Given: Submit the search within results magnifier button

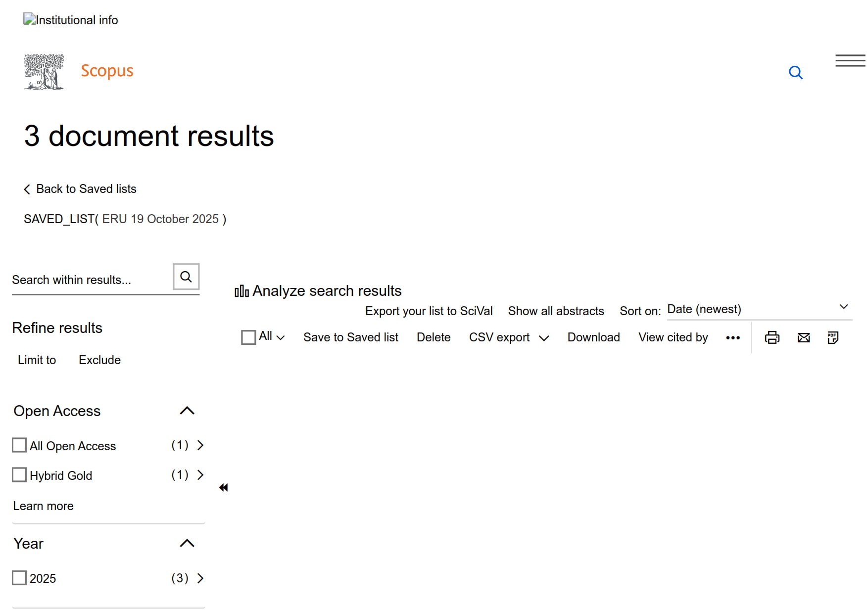Looking at the screenshot, I should [x=186, y=277].
